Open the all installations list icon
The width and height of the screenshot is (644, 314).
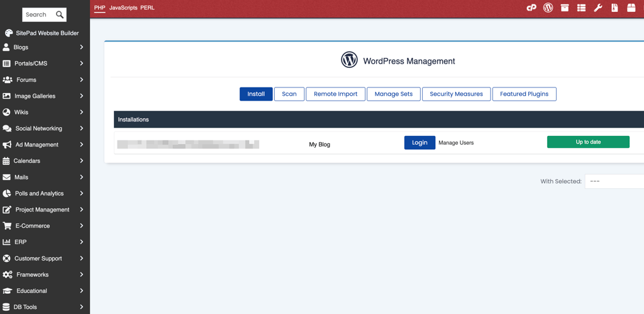(x=581, y=8)
